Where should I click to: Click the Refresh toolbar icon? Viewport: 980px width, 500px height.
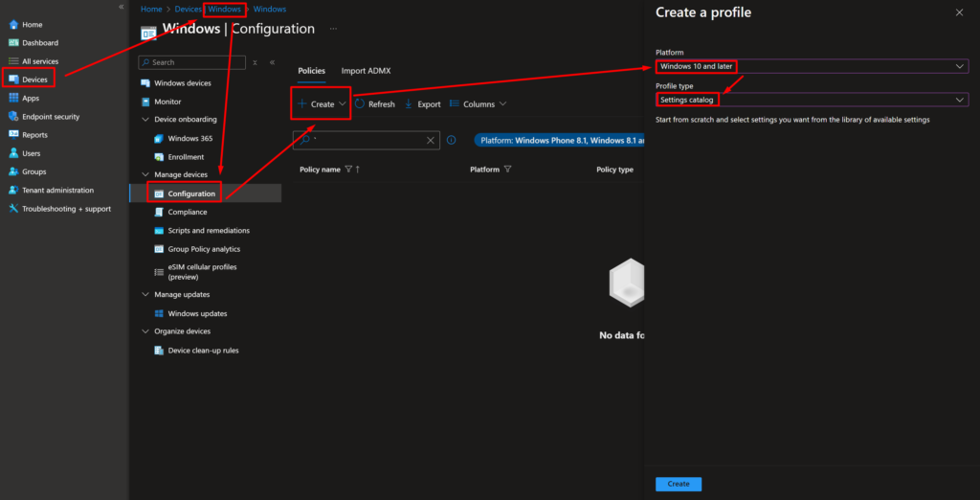pos(360,103)
